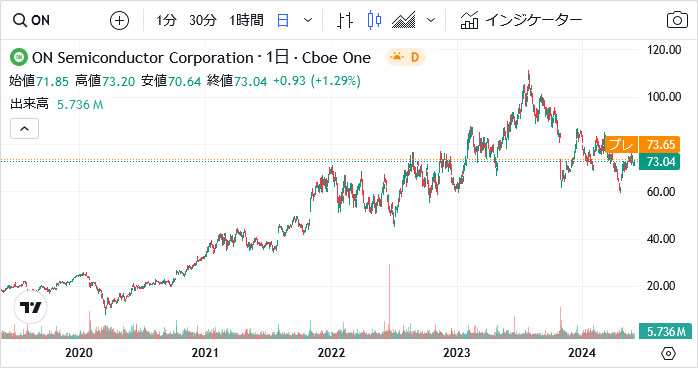Screen dimensions: 698x368
Task: Collapse the legend with caret button
Action: point(24,129)
